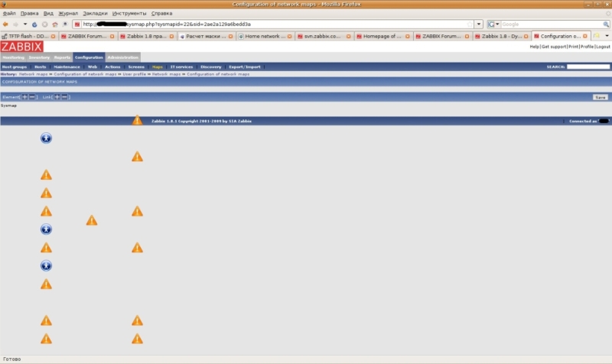The image size is (612, 364).
Task: Close the 'Расчет маски' tab
Action: pos(231,36)
